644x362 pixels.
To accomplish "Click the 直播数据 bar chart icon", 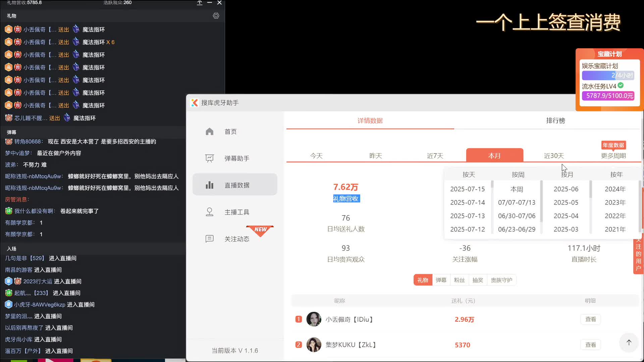I will 210,185.
